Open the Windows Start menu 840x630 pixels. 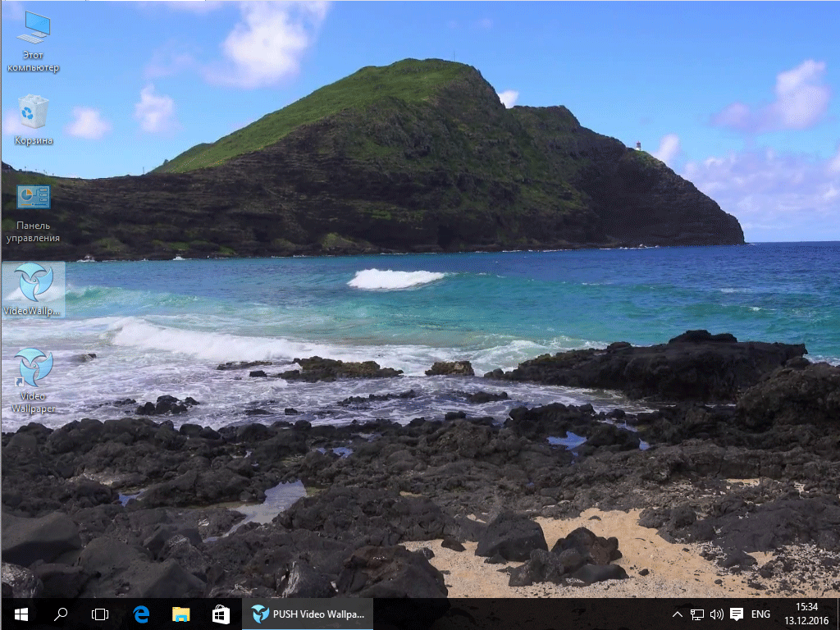coord(21,614)
